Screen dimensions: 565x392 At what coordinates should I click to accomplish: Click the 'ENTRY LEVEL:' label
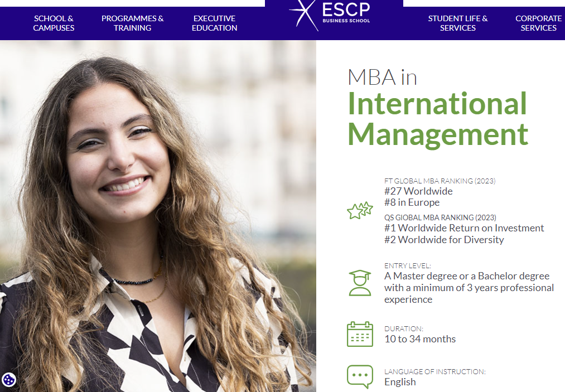coord(408,266)
